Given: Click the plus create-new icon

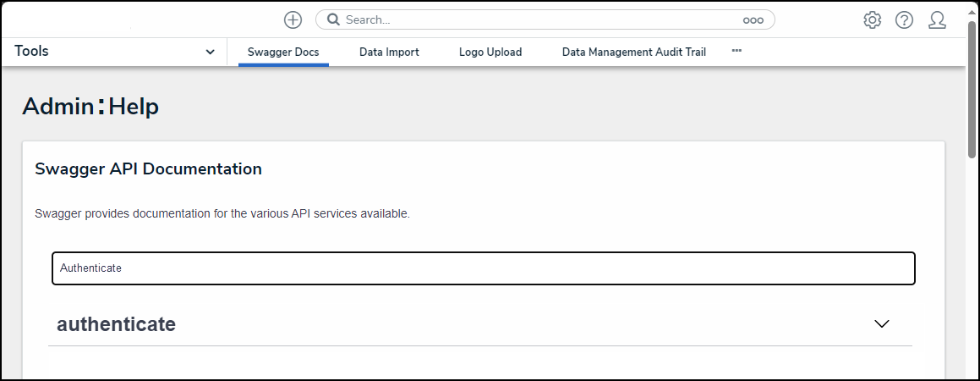Looking at the screenshot, I should pyautogui.click(x=293, y=20).
